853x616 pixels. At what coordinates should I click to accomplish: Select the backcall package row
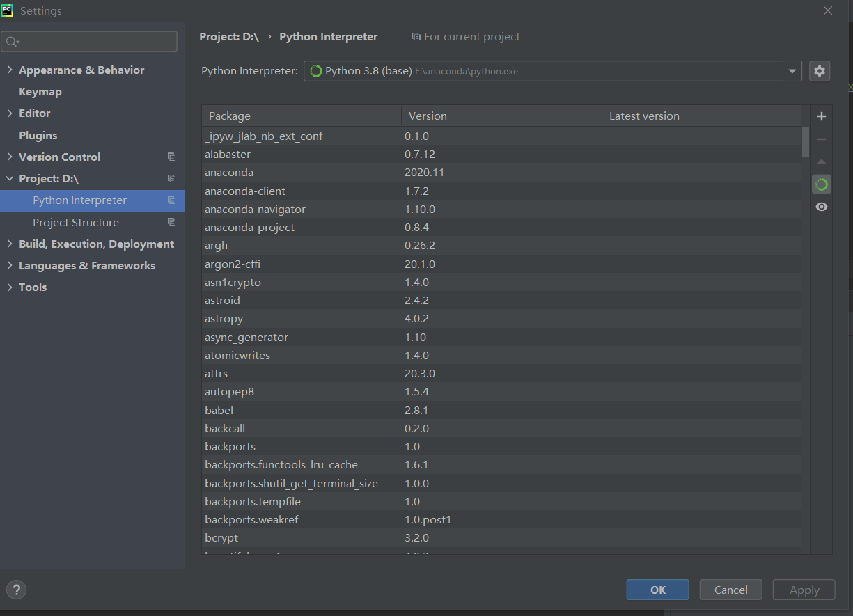pyautogui.click(x=501, y=428)
